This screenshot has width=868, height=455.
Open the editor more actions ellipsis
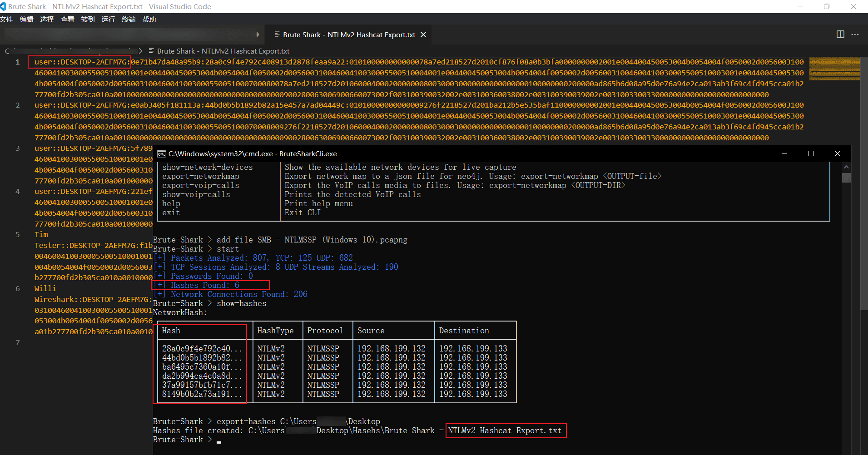point(855,35)
